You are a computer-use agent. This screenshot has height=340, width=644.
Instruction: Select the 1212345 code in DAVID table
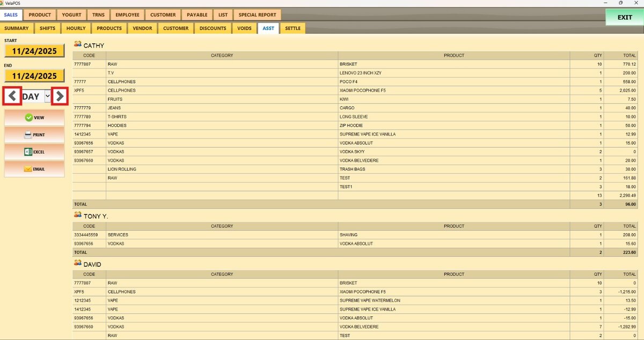click(x=82, y=301)
